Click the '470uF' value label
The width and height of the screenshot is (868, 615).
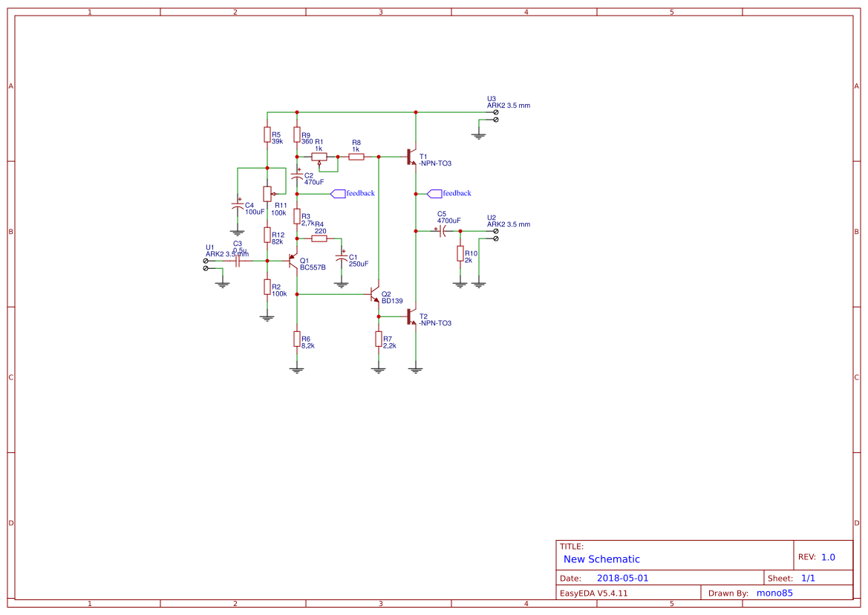314,182
